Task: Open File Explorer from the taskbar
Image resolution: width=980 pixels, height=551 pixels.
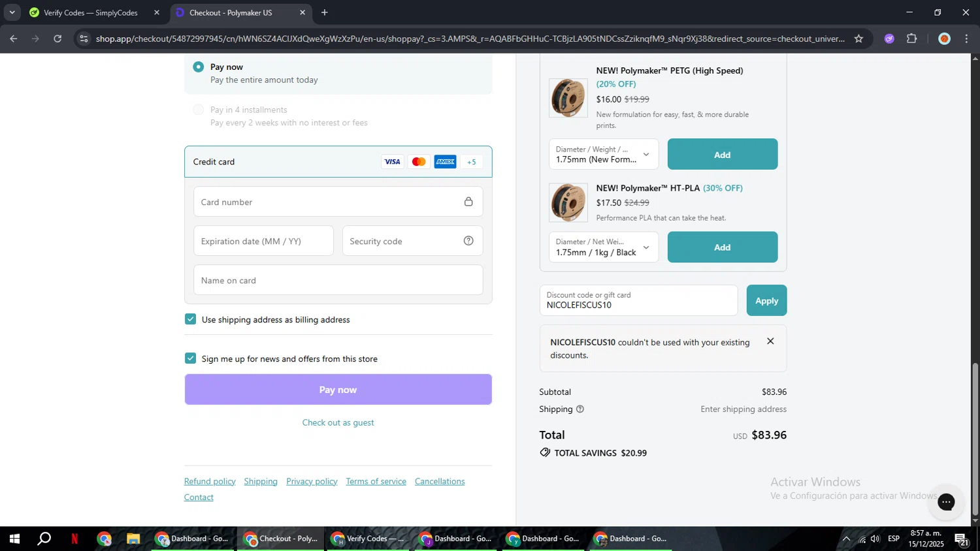Action: tap(133, 539)
